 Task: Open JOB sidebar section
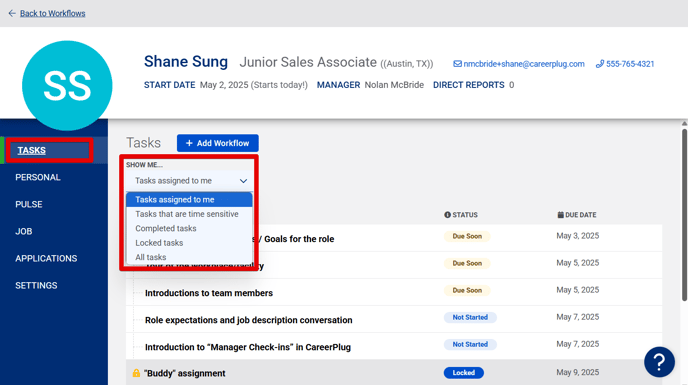24,231
